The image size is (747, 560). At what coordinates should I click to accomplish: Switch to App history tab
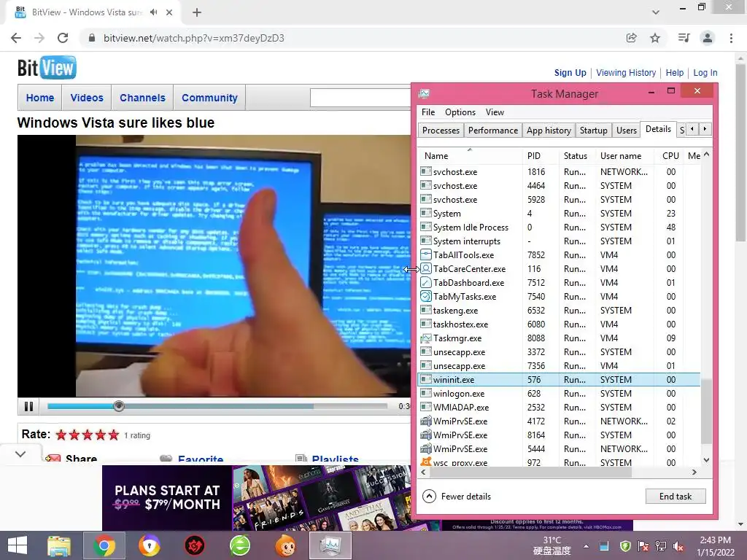coord(549,131)
